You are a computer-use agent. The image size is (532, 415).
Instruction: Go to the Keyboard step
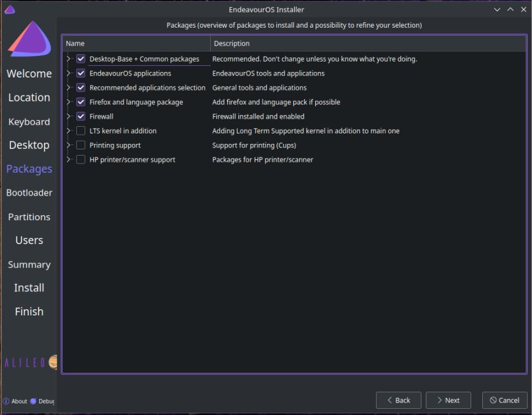click(29, 122)
